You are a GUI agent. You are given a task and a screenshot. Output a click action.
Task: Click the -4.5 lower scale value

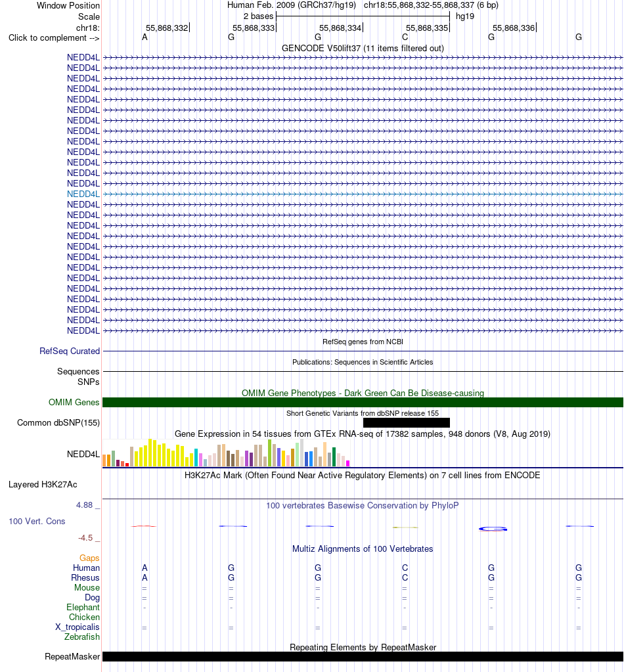point(85,538)
